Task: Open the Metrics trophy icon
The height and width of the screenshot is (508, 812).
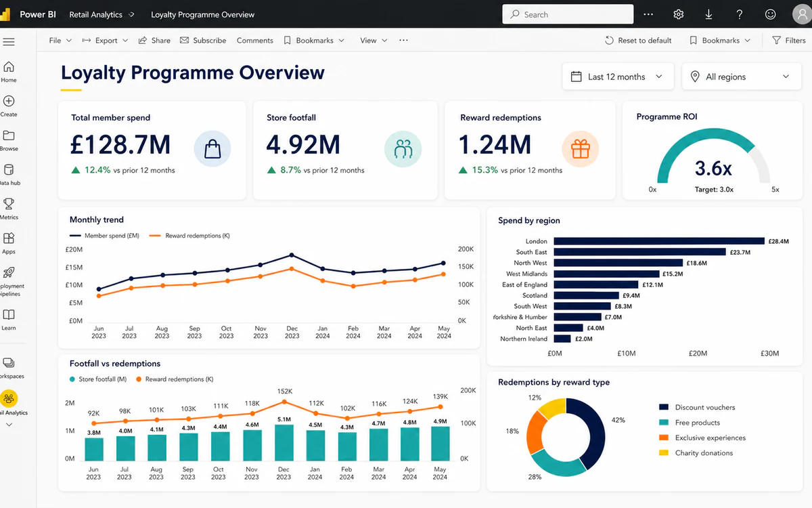Action: click(x=9, y=204)
